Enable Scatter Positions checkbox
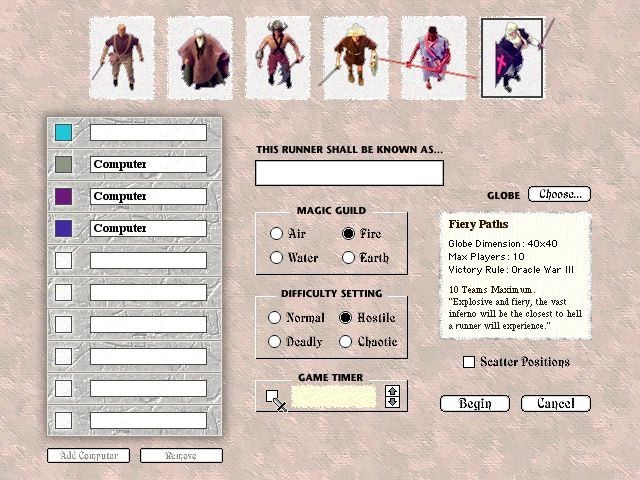Viewport: 640px width, 480px height. pos(468,361)
